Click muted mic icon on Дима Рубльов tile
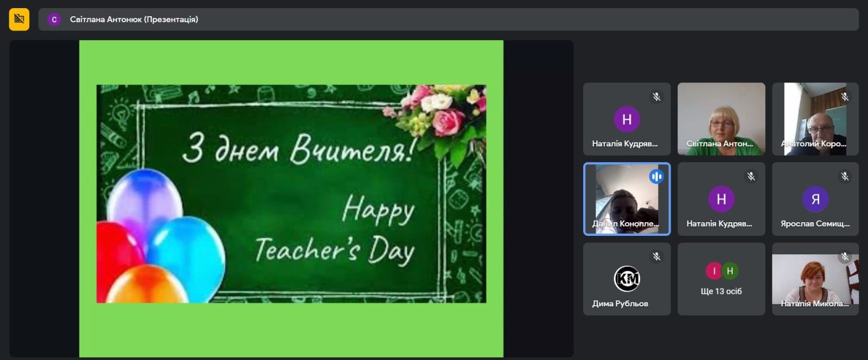 point(656,256)
